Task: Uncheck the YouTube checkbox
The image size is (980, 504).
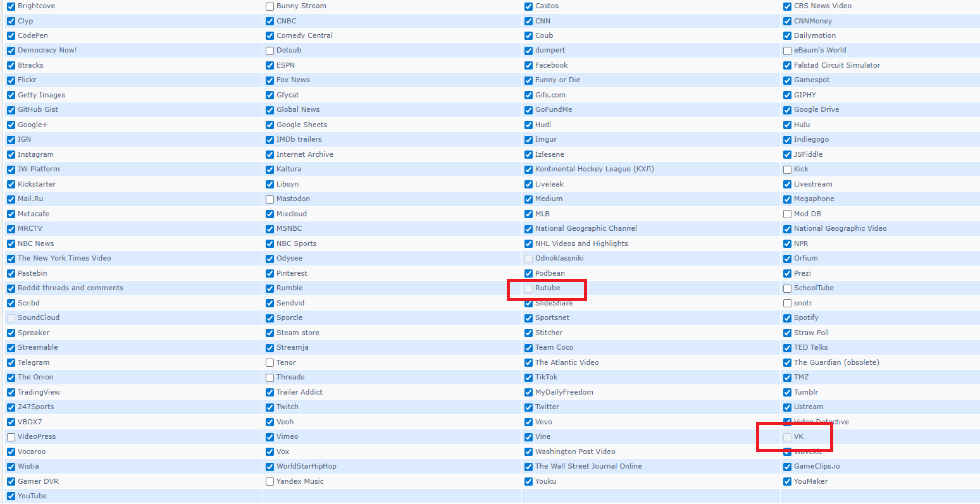Action: point(11,496)
